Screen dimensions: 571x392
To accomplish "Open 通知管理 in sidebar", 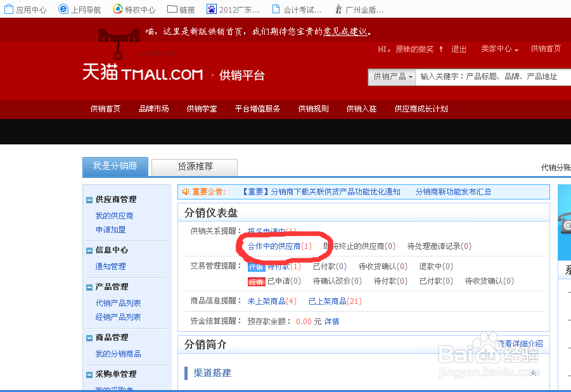I will (111, 267).
